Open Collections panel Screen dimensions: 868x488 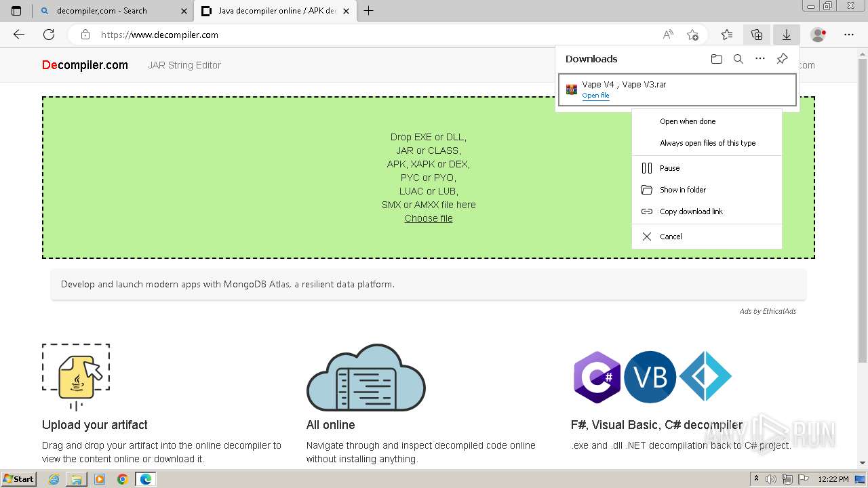[757, 35]
